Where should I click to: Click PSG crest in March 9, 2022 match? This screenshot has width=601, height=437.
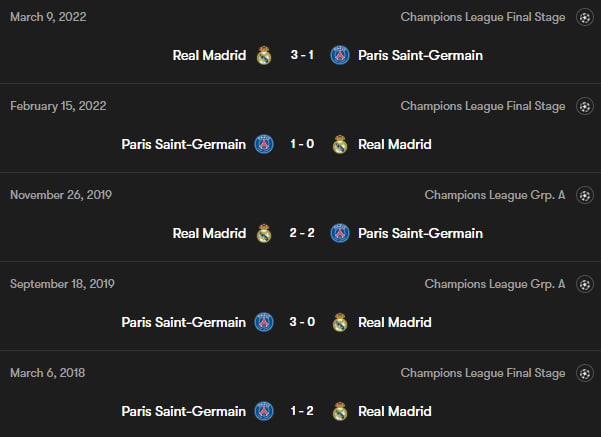340,55
